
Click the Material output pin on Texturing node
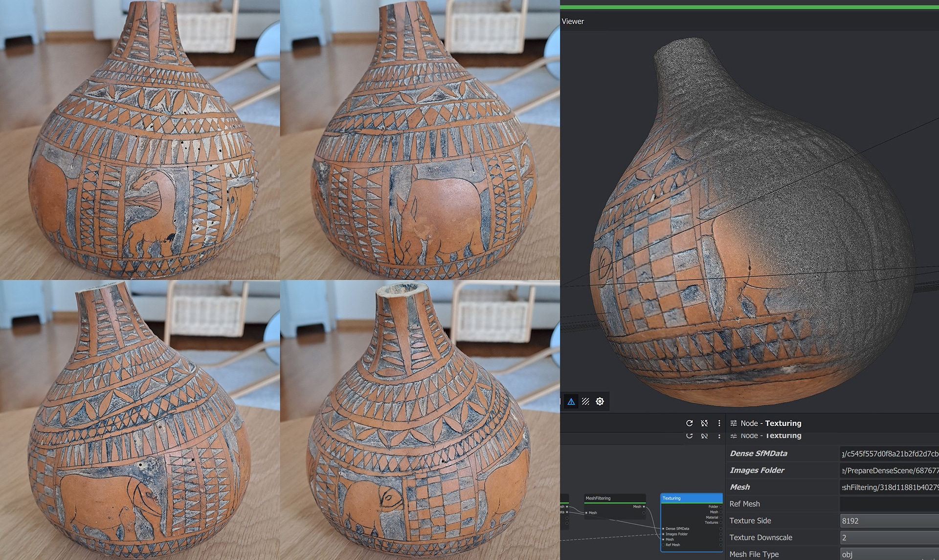click(721, 517)
